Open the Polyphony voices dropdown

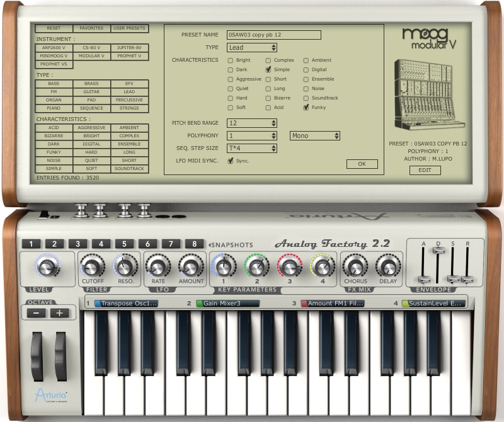251,135
